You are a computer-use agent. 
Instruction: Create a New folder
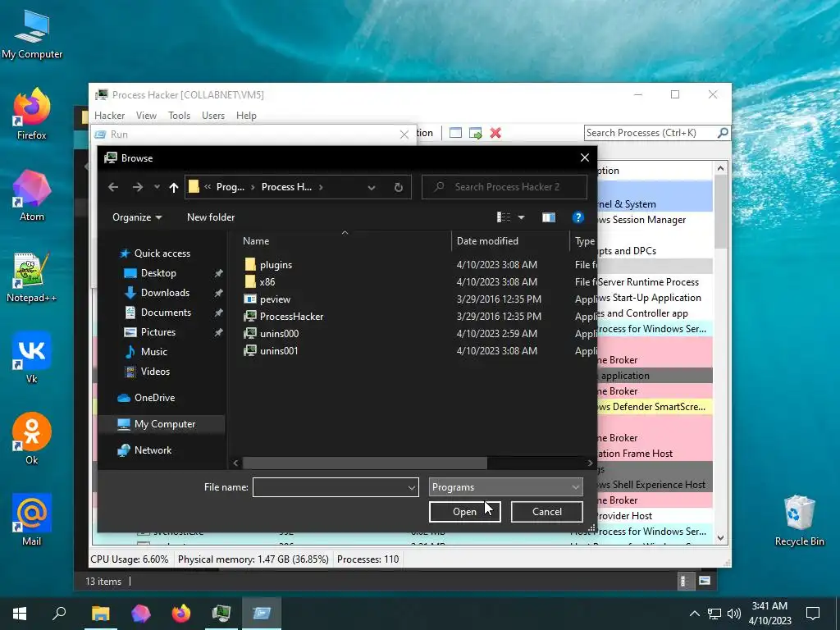click(x=211, y=217)
